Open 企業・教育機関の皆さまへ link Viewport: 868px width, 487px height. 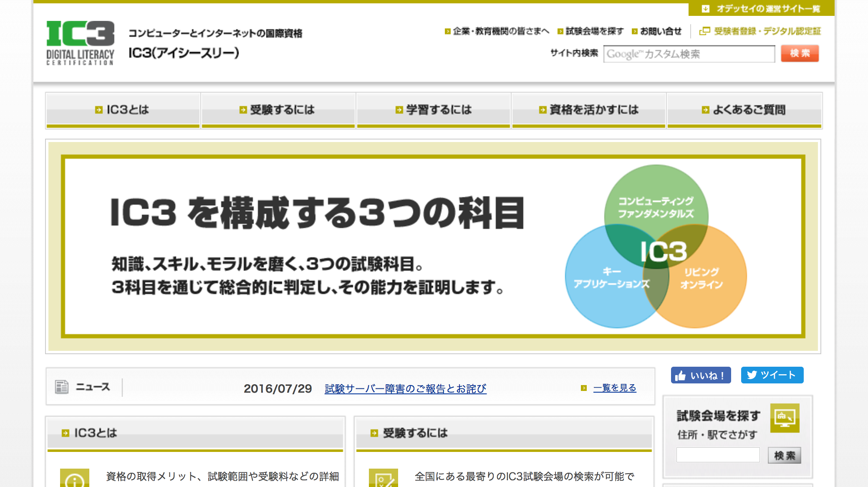pos(497,31)
